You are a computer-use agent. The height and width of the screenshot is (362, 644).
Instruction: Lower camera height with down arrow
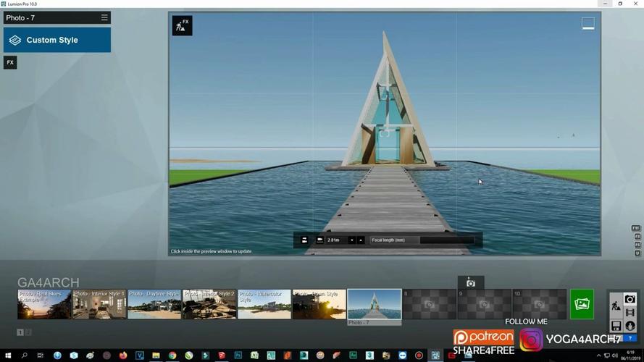coord(352,240)
